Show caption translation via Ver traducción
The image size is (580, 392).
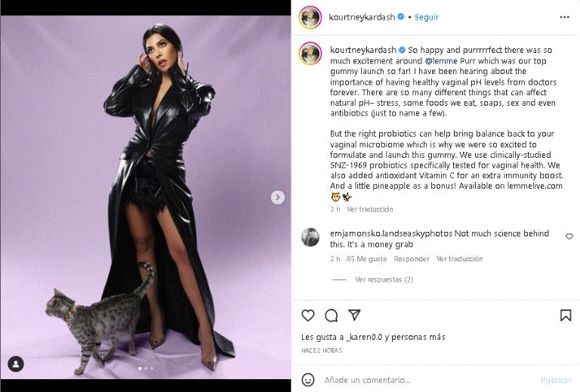[x=370, y=209]
